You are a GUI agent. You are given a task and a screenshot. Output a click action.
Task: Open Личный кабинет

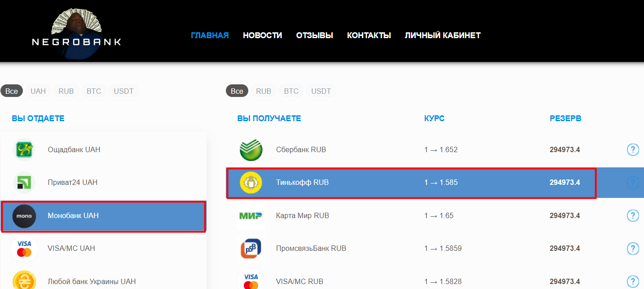point(443,35)
